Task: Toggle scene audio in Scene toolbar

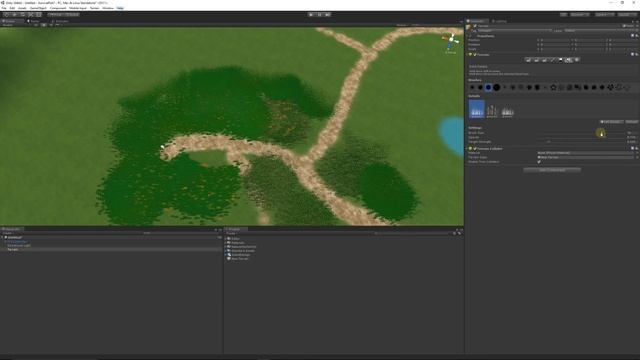Action: pos(51,25)
